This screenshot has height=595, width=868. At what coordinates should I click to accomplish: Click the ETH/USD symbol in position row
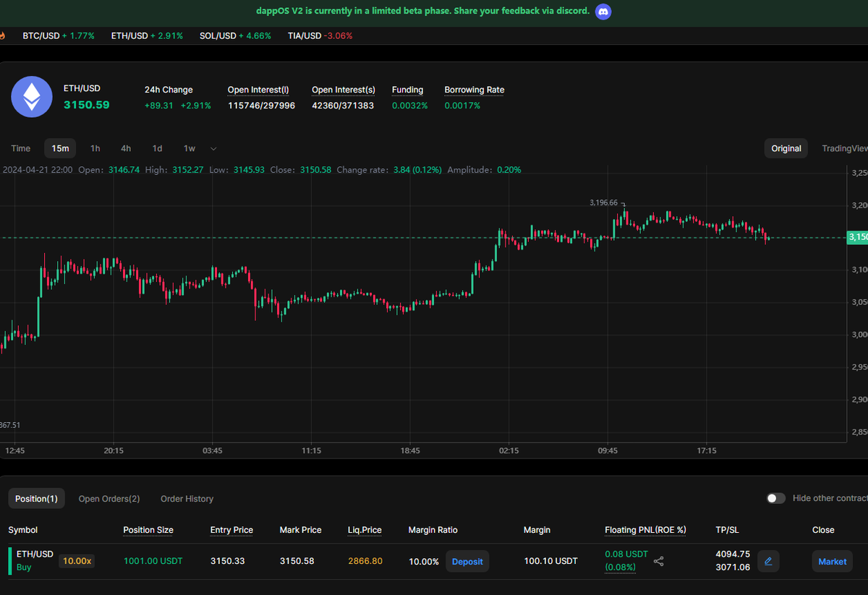click(35, 555)
